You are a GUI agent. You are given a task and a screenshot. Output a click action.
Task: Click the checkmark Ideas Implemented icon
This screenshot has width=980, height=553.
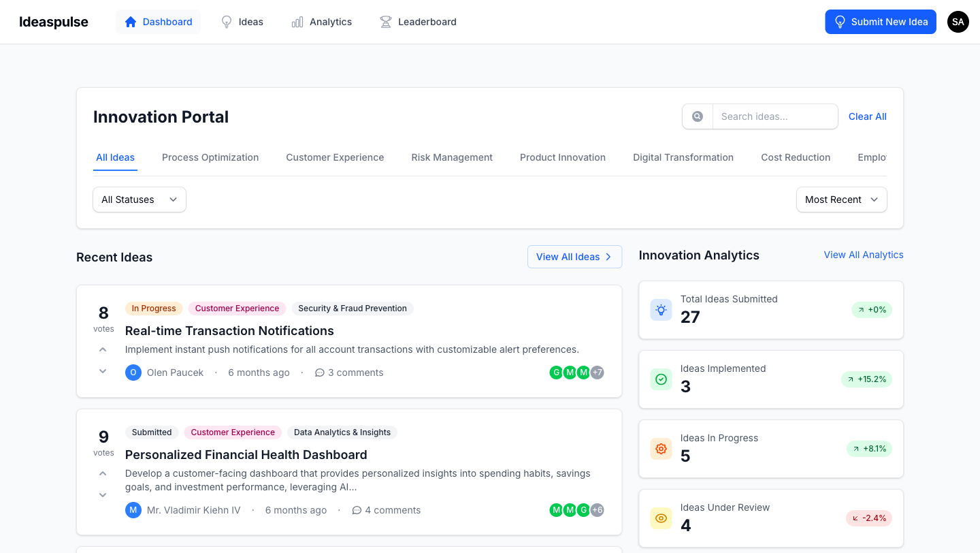click(661, 379)
